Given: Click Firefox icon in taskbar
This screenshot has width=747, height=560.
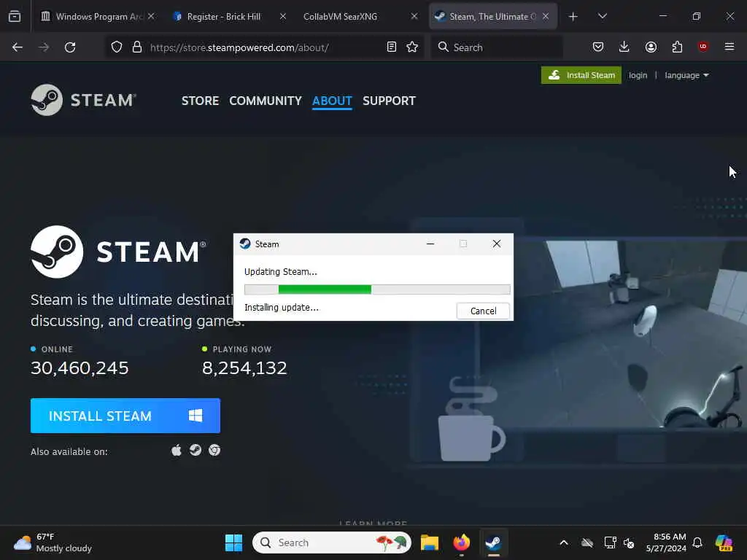Looking at the screenshot, I should click(x=461, y=542).
